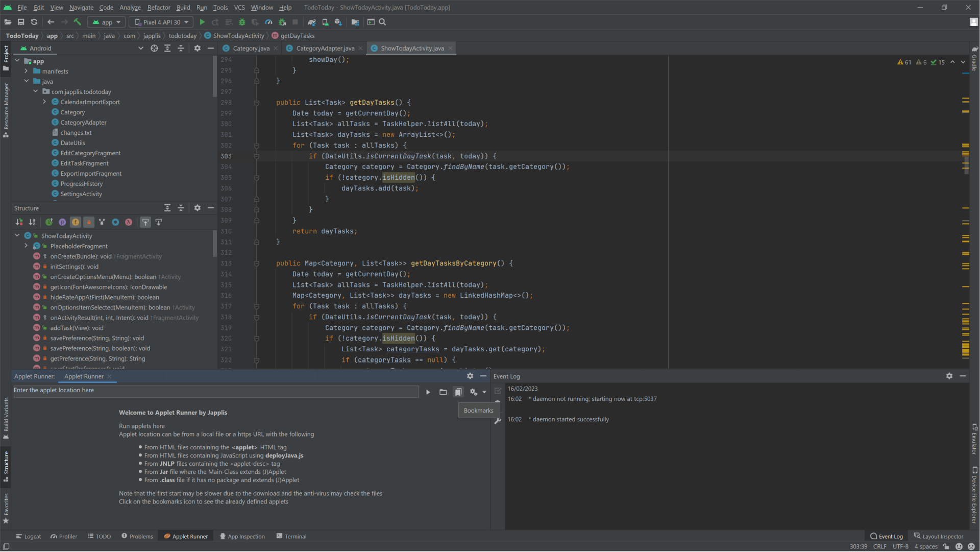Image resolution: width=980 pixels, height=552 pixels.
Task: Click the Search Everywhere magnifier icon
Action: (x=382, y=22)
